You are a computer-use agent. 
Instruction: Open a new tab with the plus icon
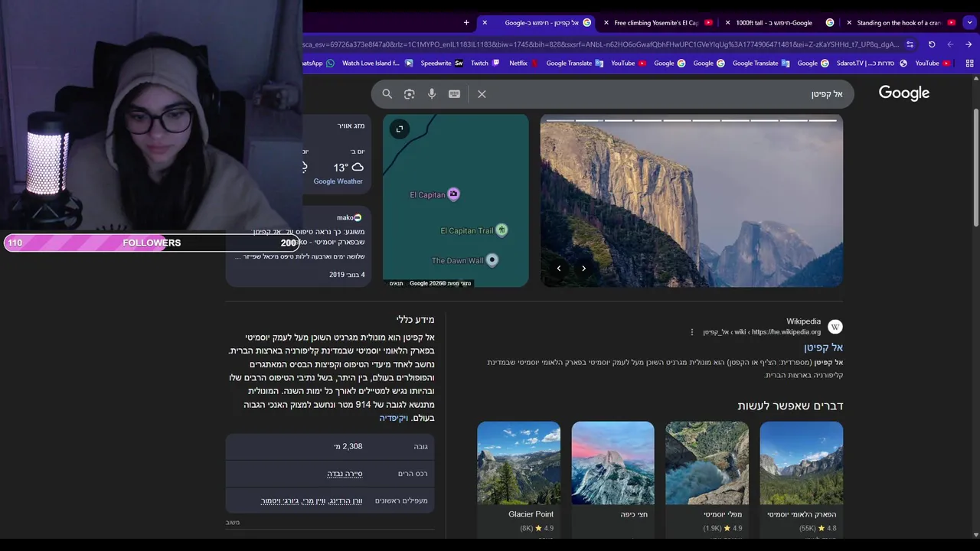click(x=466, y=23)
